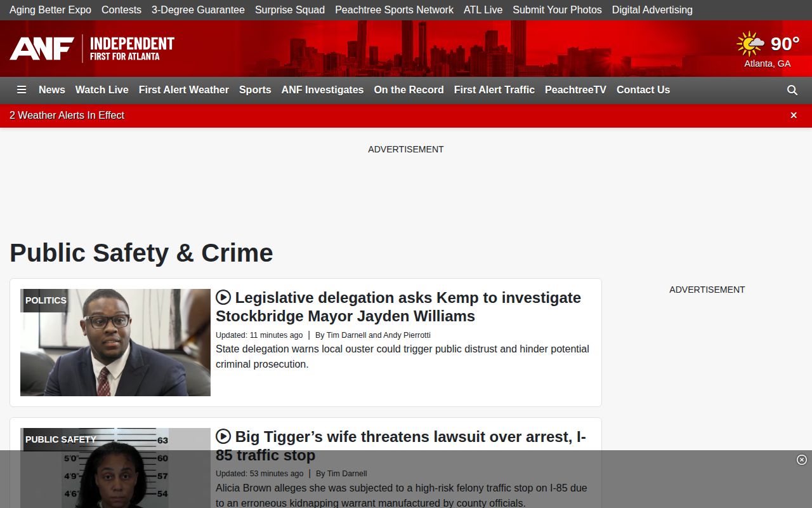Viewport: 812px width, 508px height.
Task: Open Peachtree Sports Network link
Action: [395, 10]
